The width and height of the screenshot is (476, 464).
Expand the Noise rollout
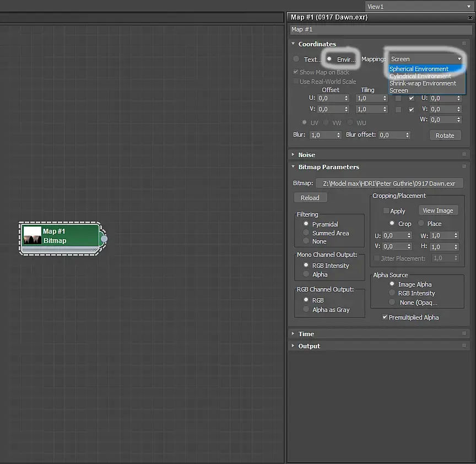tap(306, 155)
